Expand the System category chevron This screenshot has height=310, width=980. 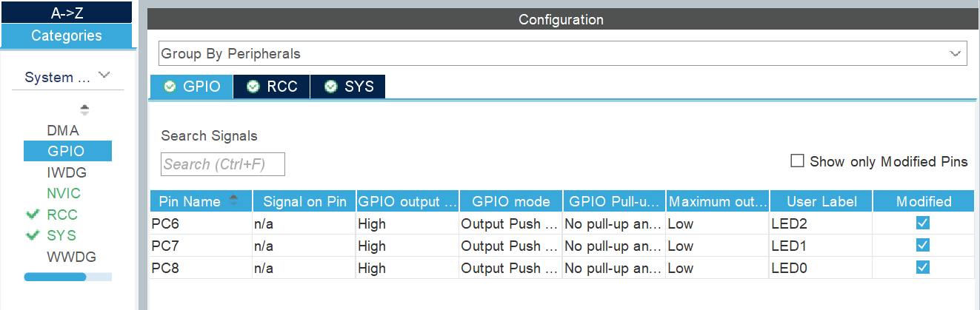pos(104,75)
